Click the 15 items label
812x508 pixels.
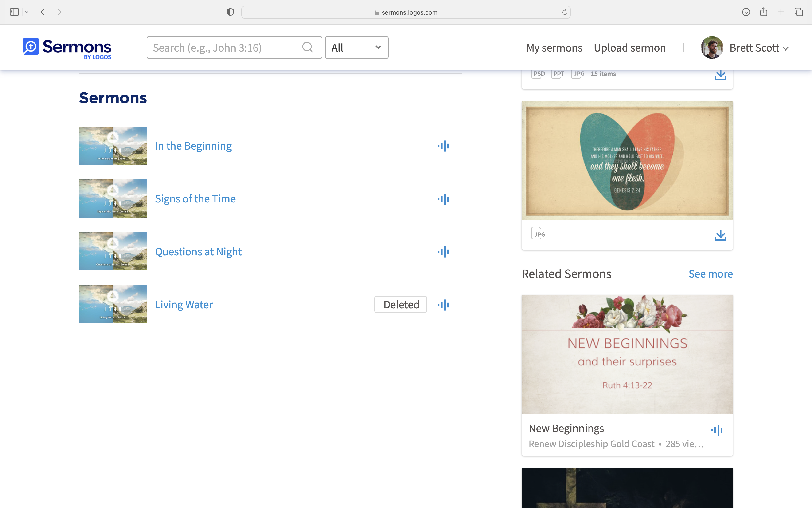(x=603, y=74)
